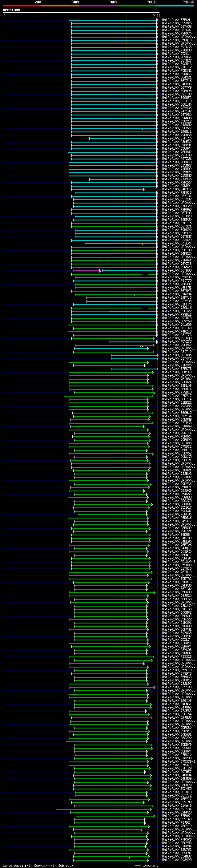Select hit label UniRef100_O75379-2
197x868 pixels.
[x=179, y=761]
